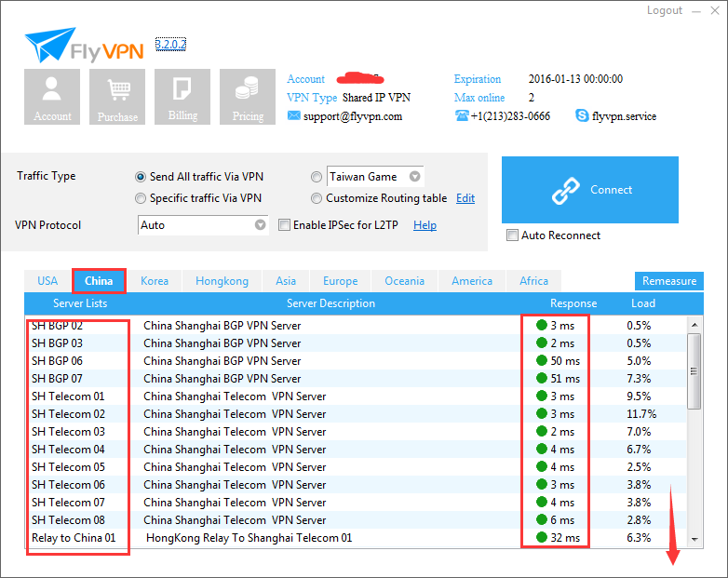Select the SH Telecom 07 server

coord(357,502)
